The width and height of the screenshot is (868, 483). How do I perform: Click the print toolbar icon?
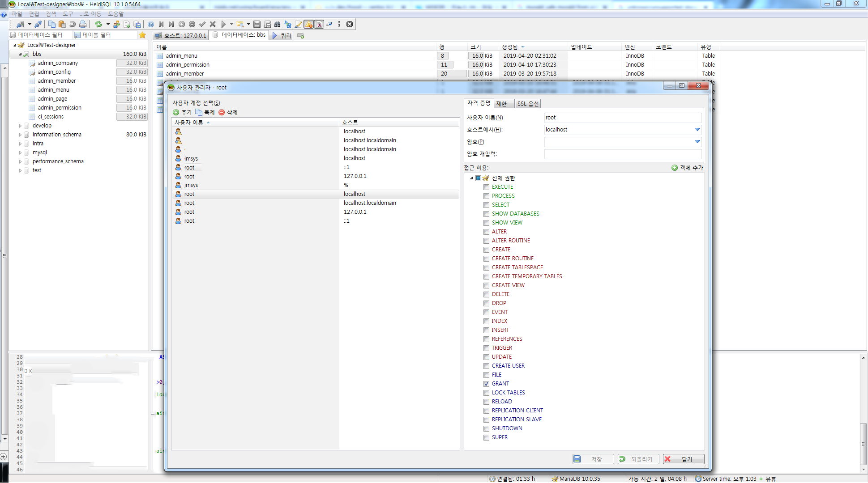click(x=83, y=24)
